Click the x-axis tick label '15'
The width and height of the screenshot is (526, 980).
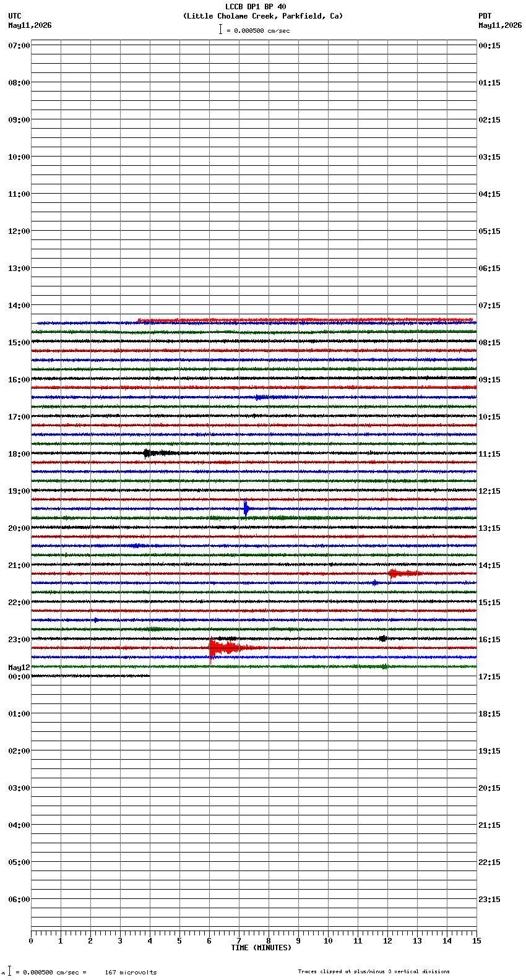click(476, 941)
